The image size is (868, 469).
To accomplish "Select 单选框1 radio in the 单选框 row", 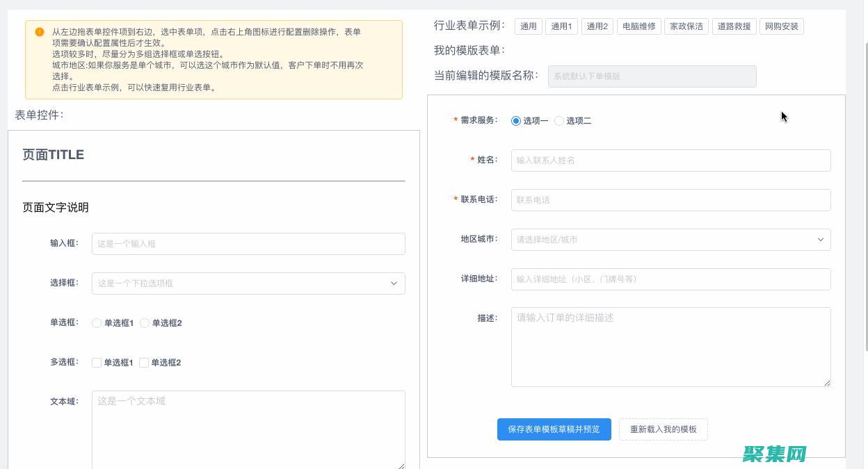I will pos(97,322).
